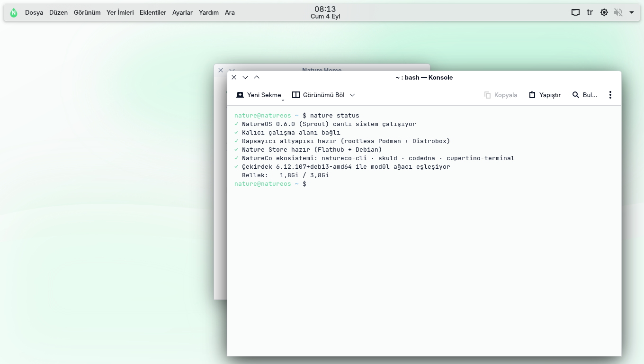Open search with the Bul... button
This screenshot has width=644, height=364.
585,95
